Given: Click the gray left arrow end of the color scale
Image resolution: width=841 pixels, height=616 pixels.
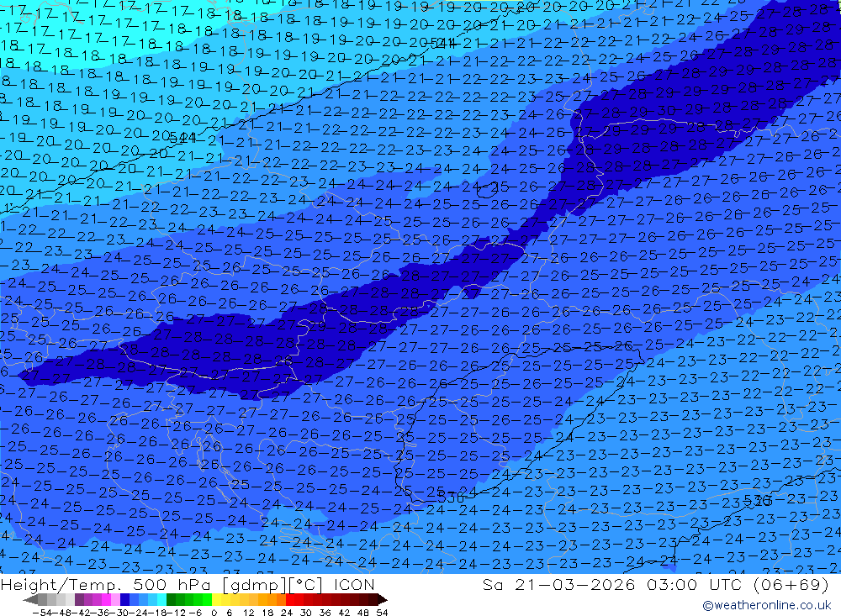Looking at the screenshot, I should tap(30, 600).
